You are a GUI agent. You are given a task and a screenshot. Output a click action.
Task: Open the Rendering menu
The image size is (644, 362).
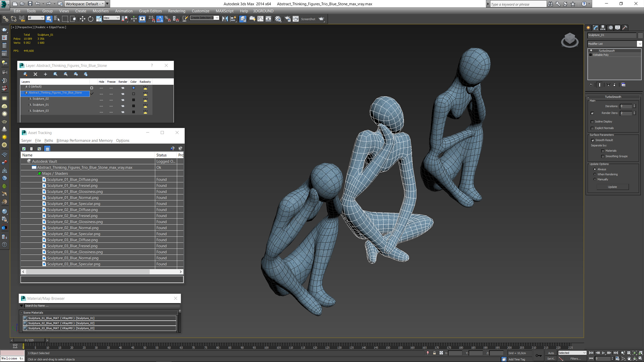(176, 11)
